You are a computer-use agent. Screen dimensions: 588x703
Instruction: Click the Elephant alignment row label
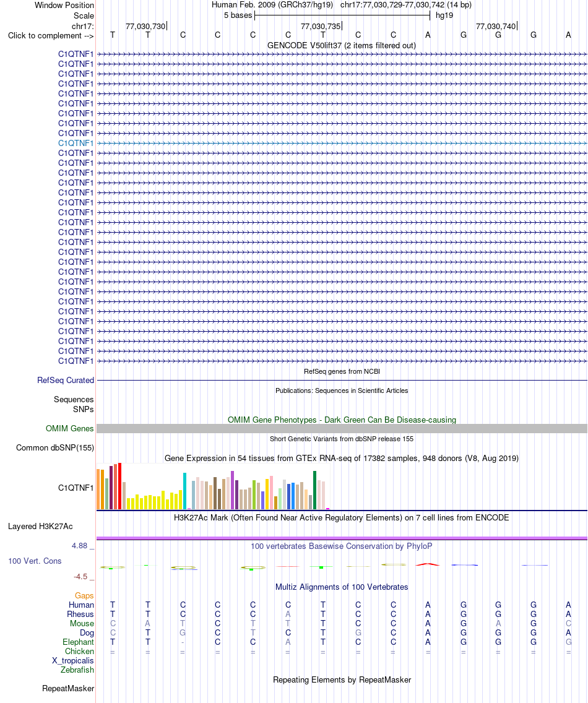coord(78,642)
